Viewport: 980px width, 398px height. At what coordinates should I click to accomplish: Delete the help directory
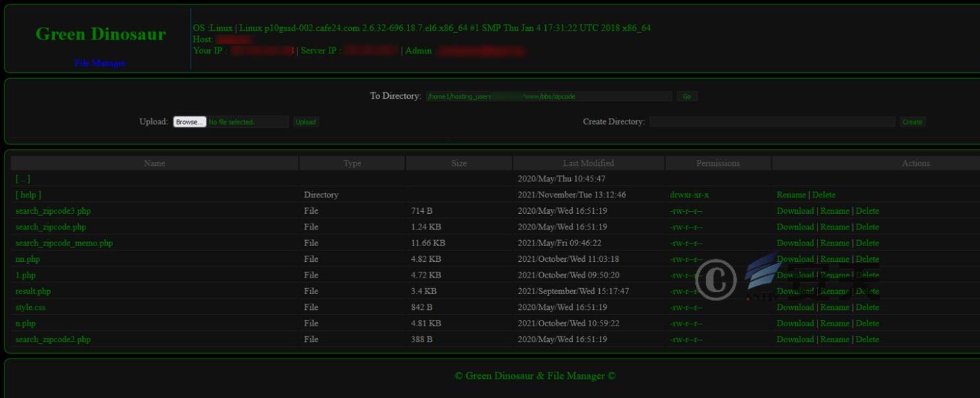point(824,195)
